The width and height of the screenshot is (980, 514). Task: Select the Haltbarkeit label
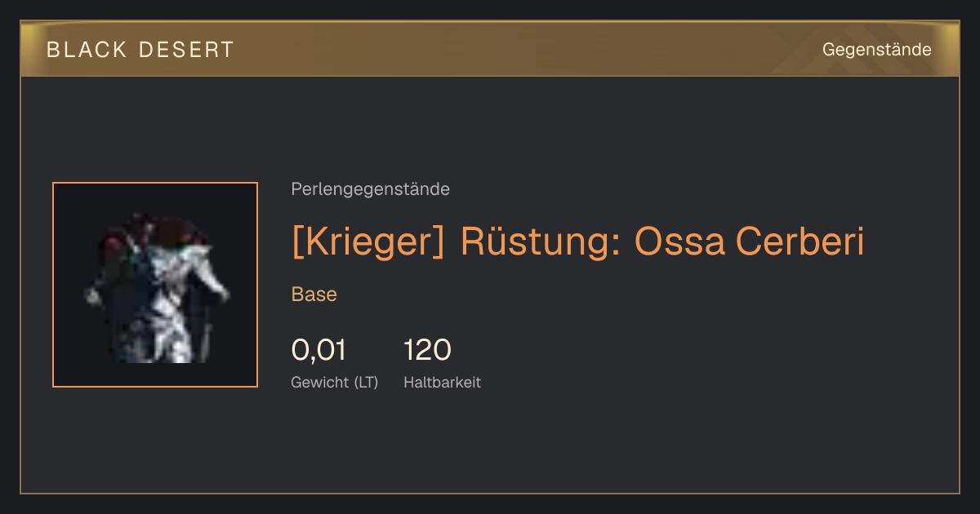point(443,382)
